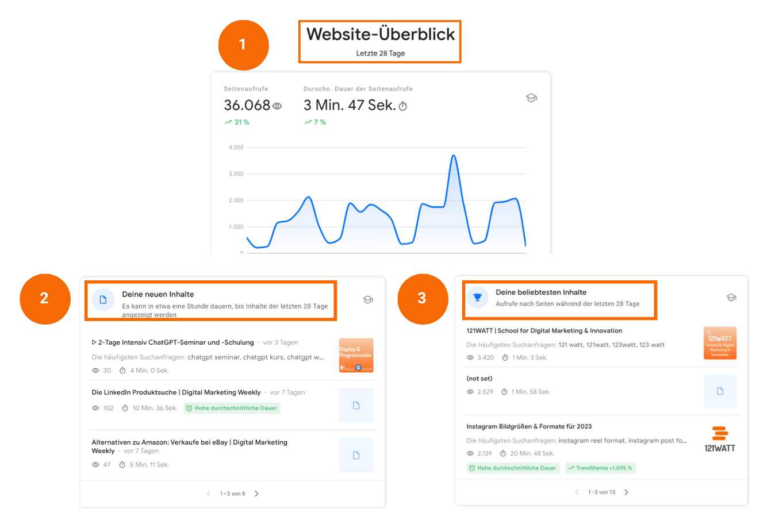Click stopwatch icon next to 3 Min. 47 Sek.
This screenshot has width=760, height=532.
(403, 106)
